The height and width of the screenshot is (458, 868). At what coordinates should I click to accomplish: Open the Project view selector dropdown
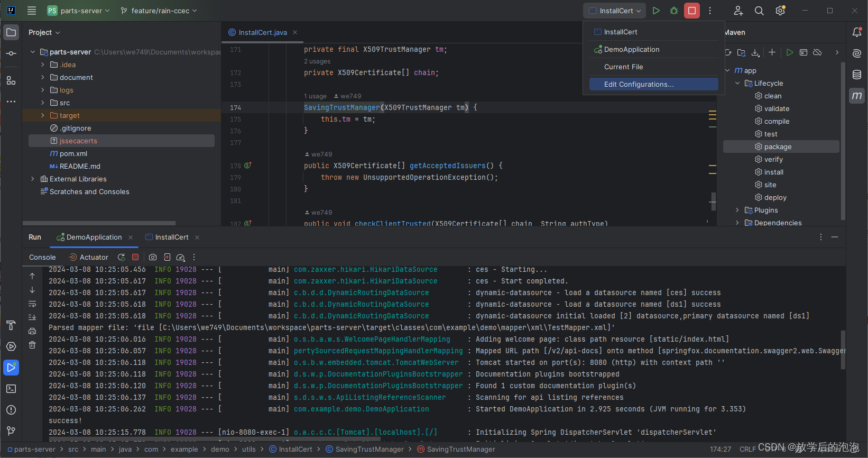tap(44, 32)
